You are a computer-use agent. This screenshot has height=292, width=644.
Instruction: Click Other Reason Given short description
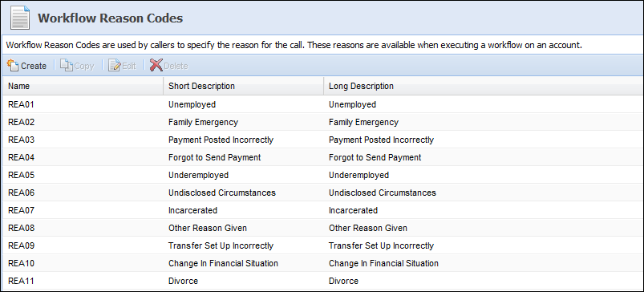(x=208, y=228)
